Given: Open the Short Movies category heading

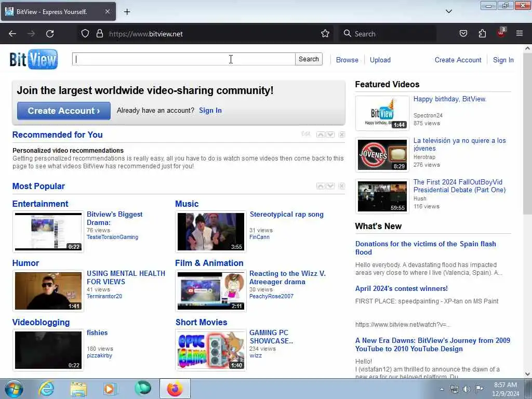Looking at the screenshot, I should [201, 322].
